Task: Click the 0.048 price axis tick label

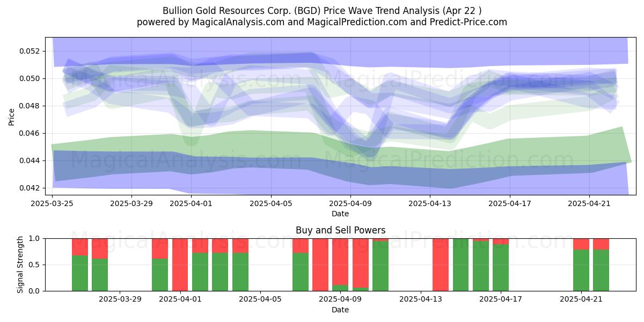Action: 29,106
